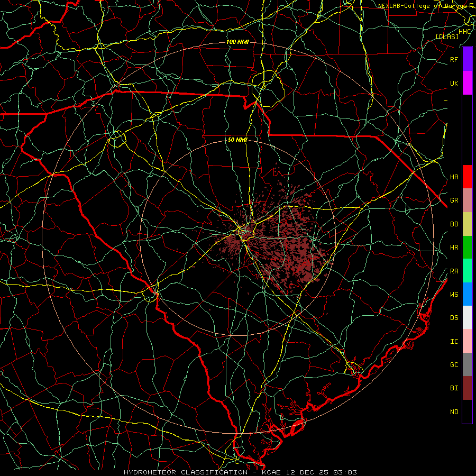
Task: Click the RF legend label
Action: pos(454,59)
